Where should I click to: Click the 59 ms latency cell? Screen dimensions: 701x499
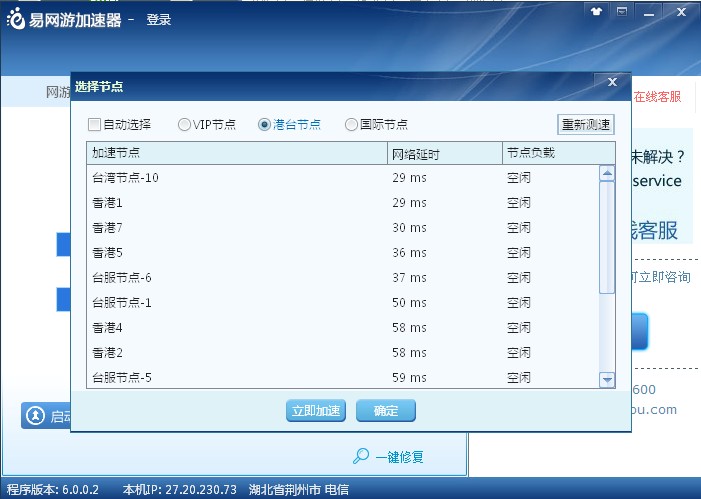pos(410,378)
